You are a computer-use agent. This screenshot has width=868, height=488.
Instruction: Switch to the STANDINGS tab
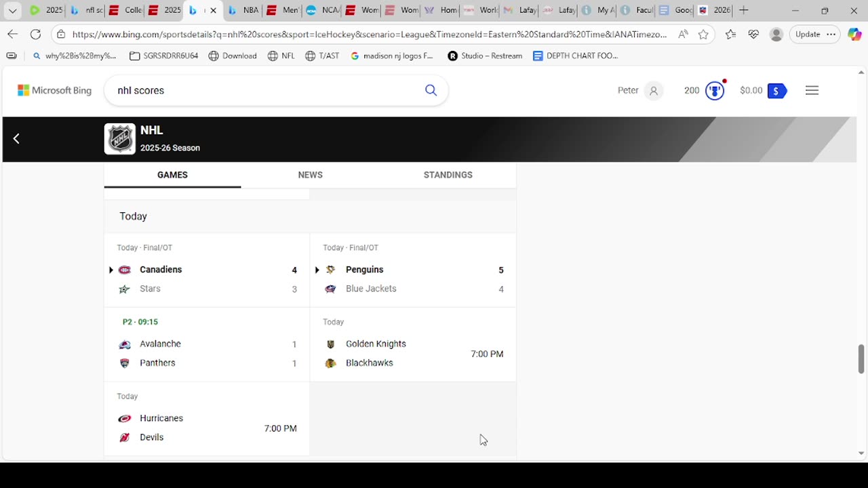(x=448, y=175)
